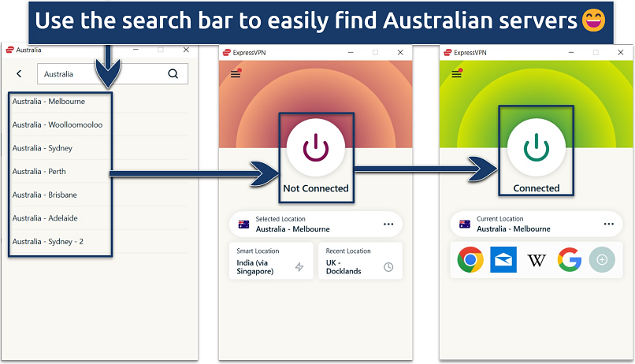
Task: Select Australia - Sydney - 2 server
Action: [x=48, y=242]
